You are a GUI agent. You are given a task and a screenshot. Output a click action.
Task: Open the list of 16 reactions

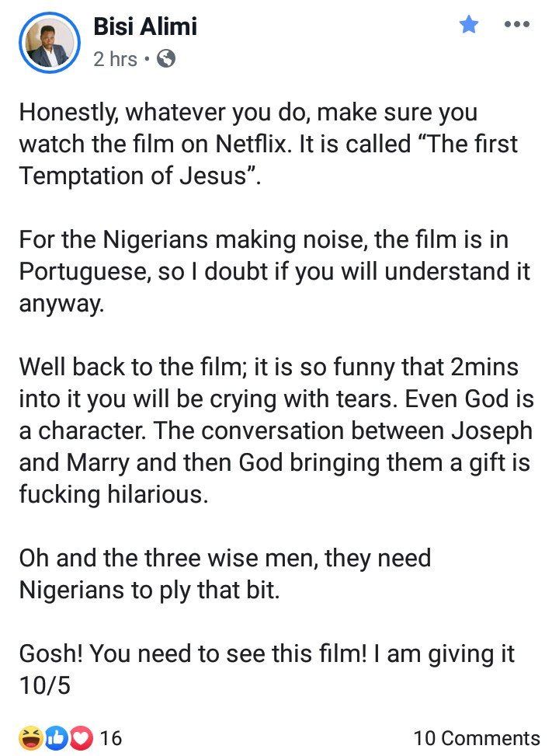point(111,738)
